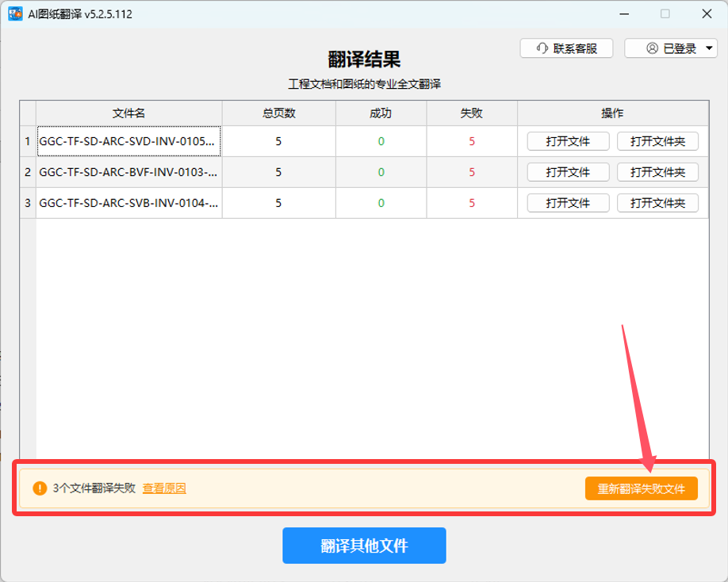Open folder for GGC-TF-SD-ARC-BVF-INV-0103 row

pyautogui.click(x=657, y=172)
